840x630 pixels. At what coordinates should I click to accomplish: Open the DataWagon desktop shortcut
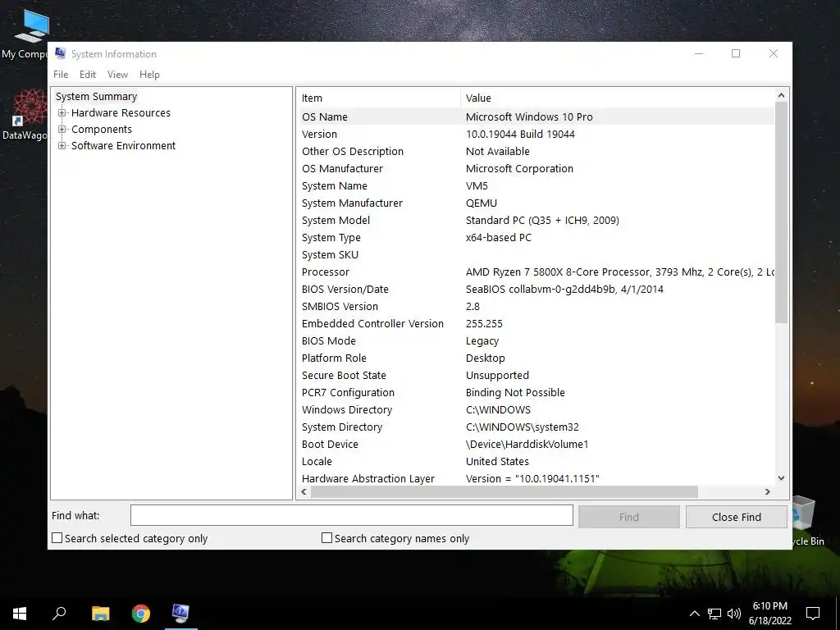tap(24, 115)
